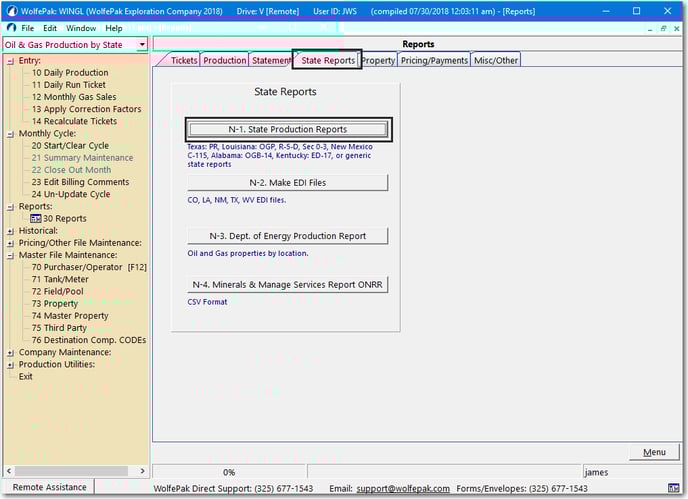Screen dimensions: 688x499
Task: Expand the Company Maintenance section
Action: pos(11,352)
